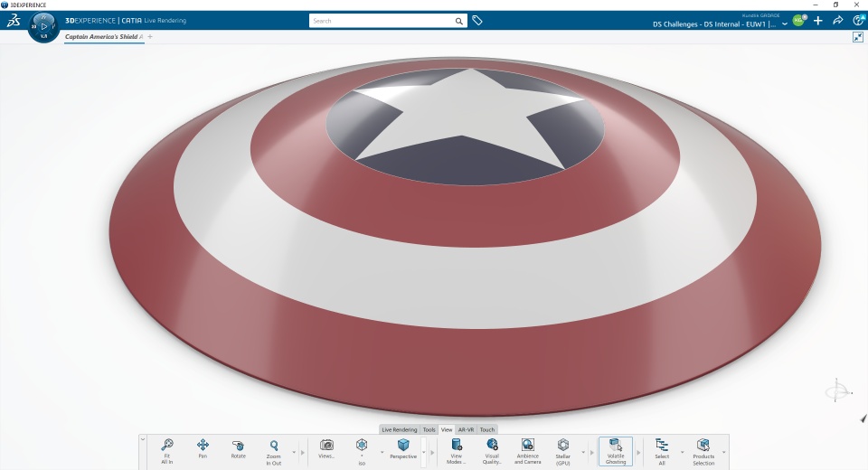Image resolution: width=868 pixels, height=470 pixels.
Task: Open View Modes settings
Action: tap(456, 451)
